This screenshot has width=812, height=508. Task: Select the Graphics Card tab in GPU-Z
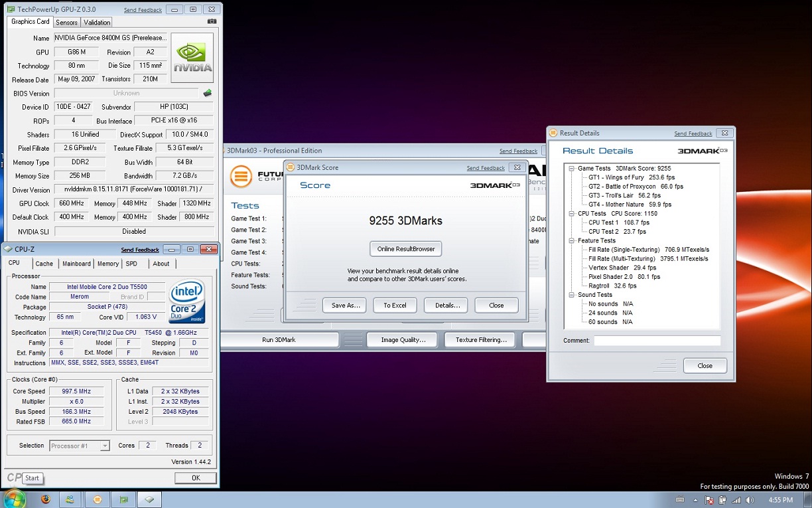tap(31, 21)
